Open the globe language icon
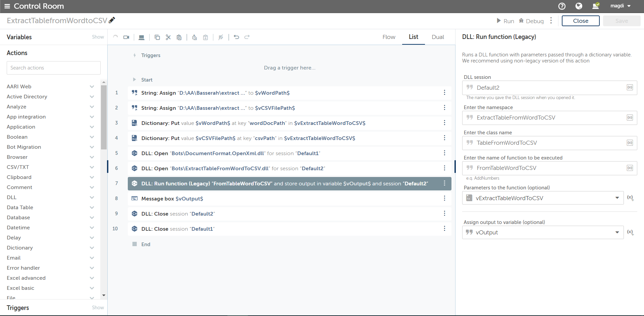The height and width of the screenshot is (316, 644). click(579, 6)
